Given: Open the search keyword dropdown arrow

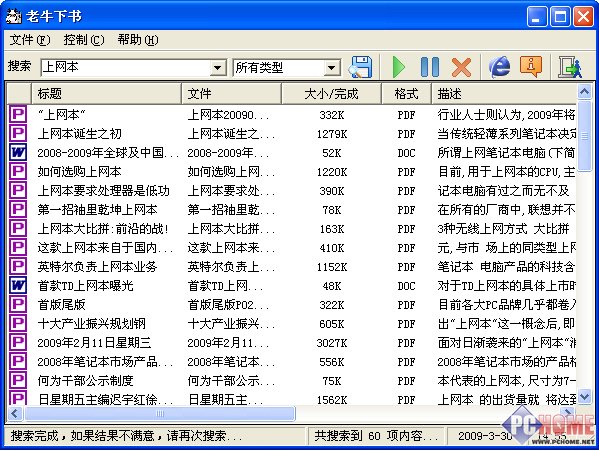Looking at the screenshot, I should click(x=217, y=68).
